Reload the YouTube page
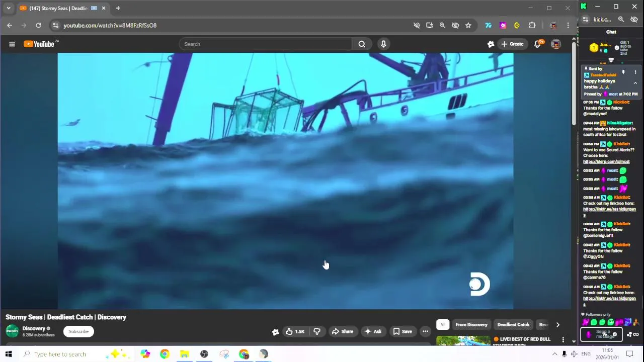 38,25
